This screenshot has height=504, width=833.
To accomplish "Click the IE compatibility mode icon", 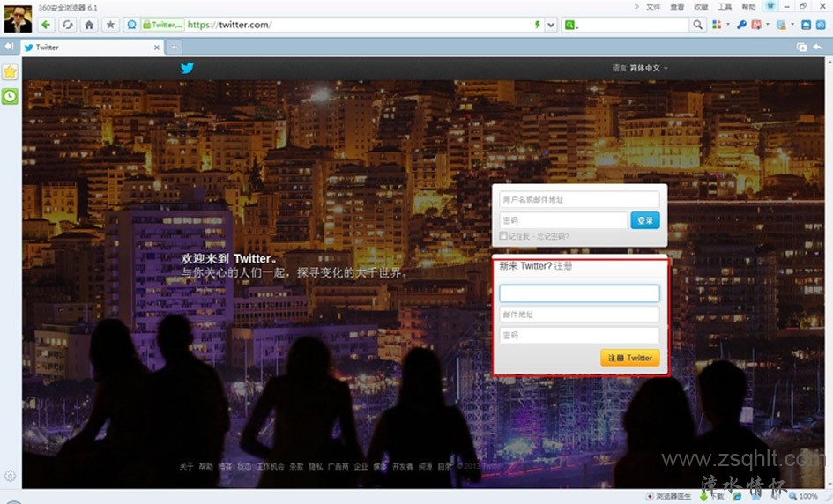I will point(736,497).
